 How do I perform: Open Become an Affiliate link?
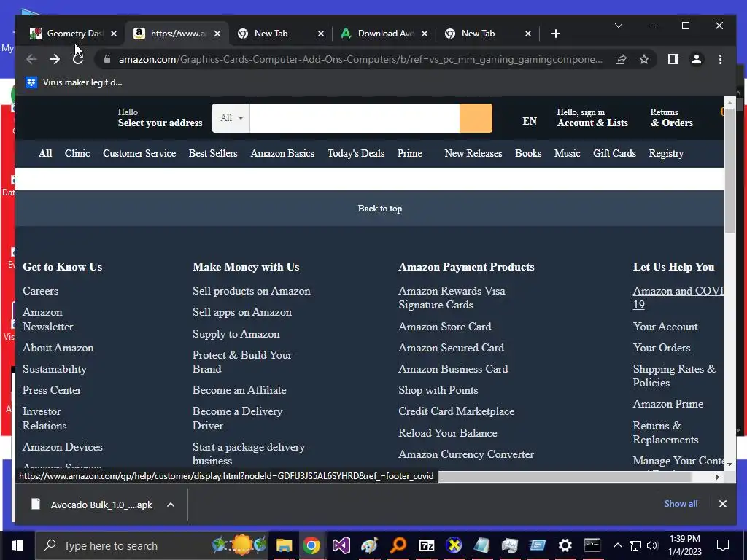click(x=239, y=390)
